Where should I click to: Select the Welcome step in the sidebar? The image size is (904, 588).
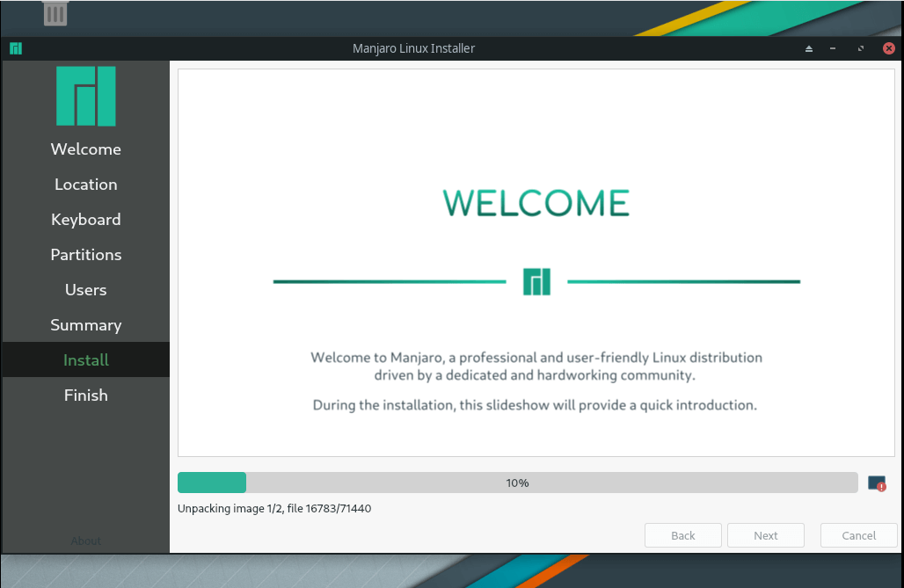coord(86,149)
